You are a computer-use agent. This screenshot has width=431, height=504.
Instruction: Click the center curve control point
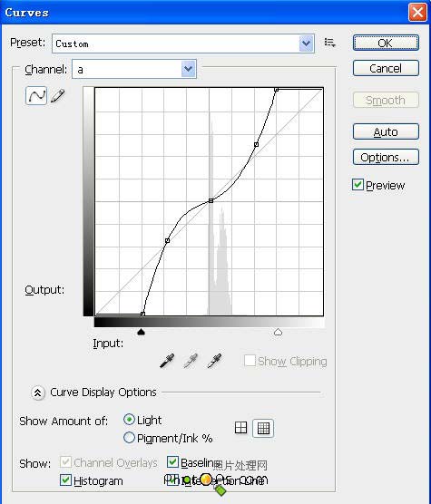coord(211,200)
